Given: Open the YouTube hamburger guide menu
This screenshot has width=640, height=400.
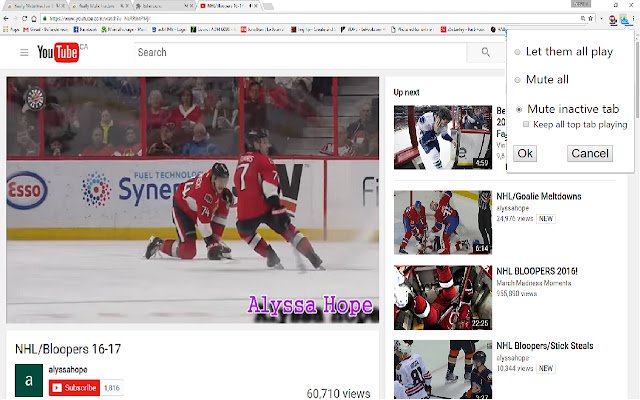Looking at the screenshot, I should click(x=24, y=53).
